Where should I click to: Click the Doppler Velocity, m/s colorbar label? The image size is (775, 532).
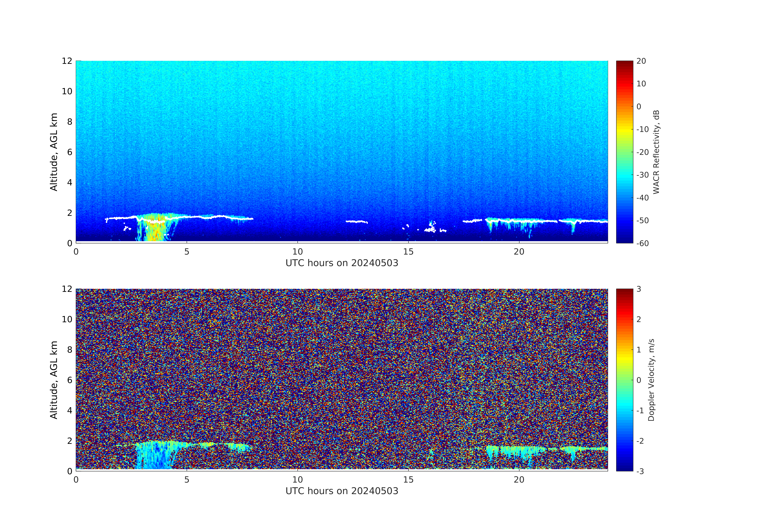point(651,380)
